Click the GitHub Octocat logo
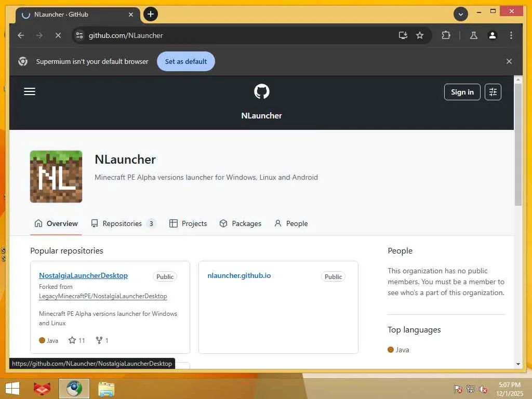This screenshot has width=532, height=399. 262,91
